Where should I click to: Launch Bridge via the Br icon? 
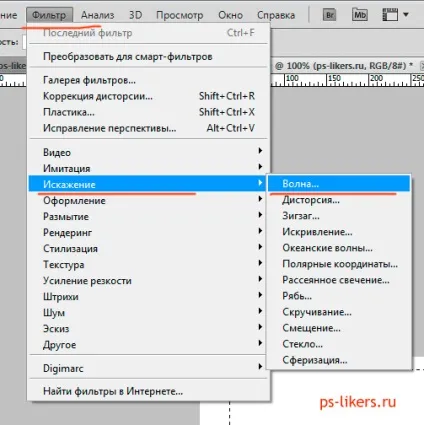click(329, 15)
